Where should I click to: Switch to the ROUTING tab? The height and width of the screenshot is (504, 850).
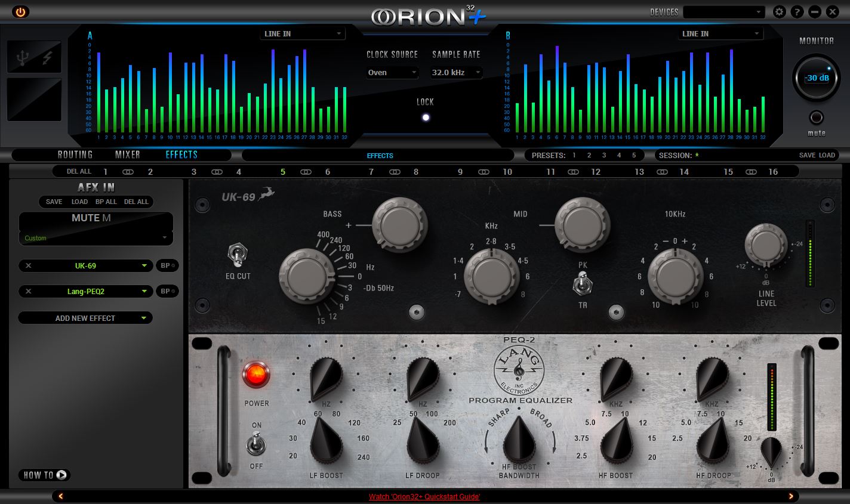[x=75, y=154]
